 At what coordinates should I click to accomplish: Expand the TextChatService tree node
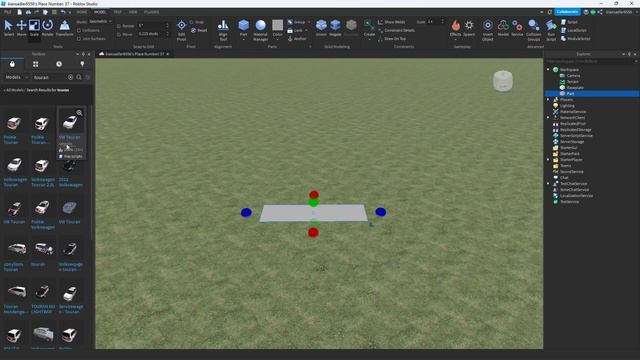[548, 184]
